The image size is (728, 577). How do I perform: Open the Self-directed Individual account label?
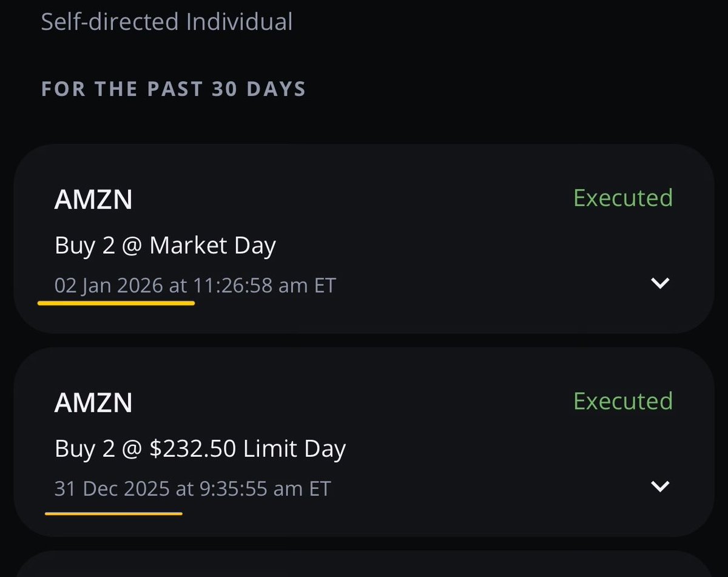point(167,22)
